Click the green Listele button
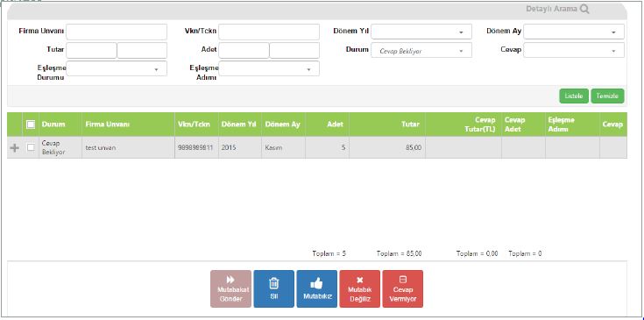Image resolution: width=644 pixels, height=320 pixels. [574, 96]
